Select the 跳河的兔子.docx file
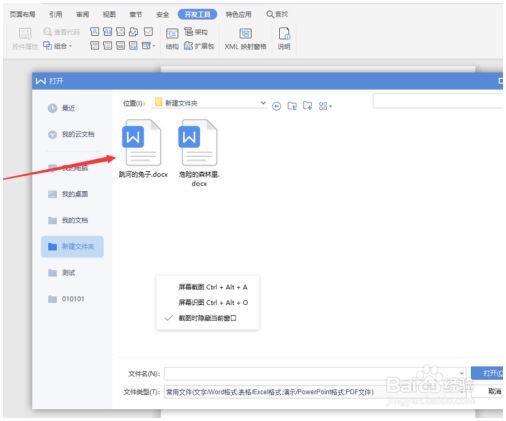 tap(143, 149)
